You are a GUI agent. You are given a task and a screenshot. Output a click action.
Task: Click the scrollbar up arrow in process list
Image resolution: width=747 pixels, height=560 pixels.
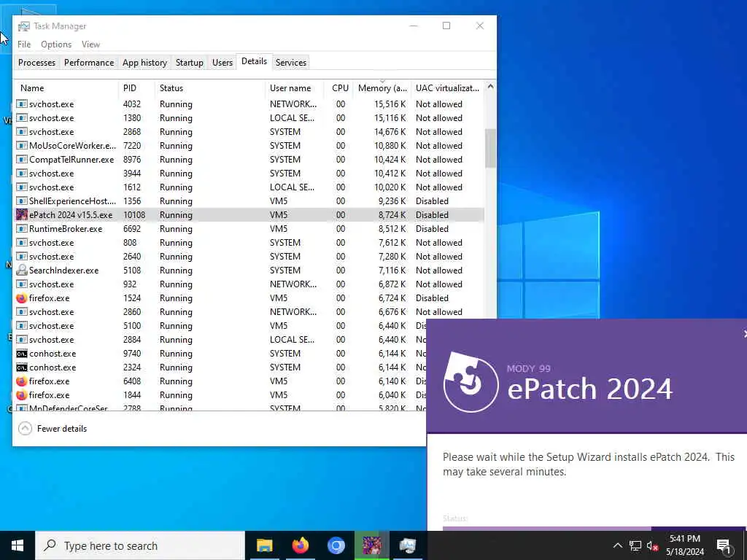click(490, 87)
